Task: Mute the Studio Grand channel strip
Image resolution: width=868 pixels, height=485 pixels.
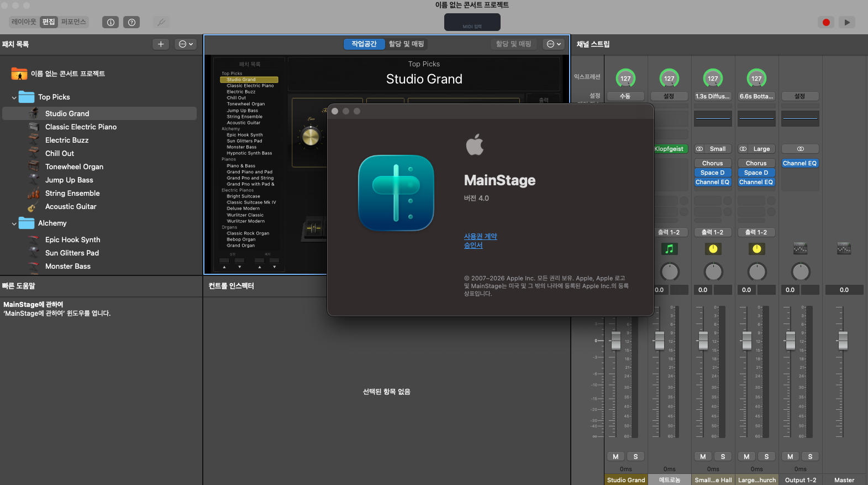Action: [616, 456]
